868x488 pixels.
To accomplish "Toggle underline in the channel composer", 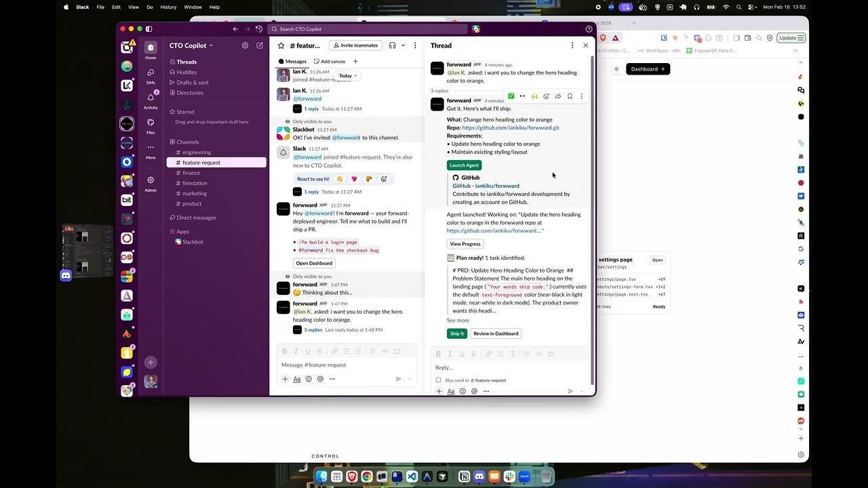I will 307,351.
